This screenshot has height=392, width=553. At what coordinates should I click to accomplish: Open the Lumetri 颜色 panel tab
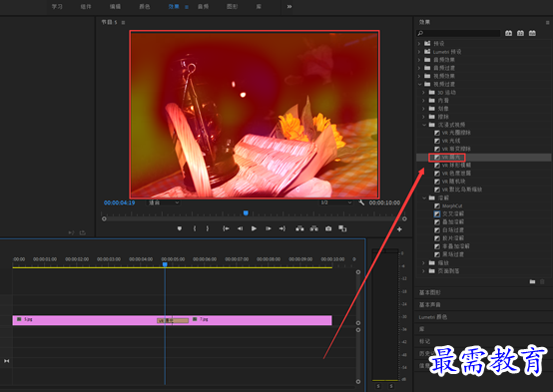coord(433,317)
